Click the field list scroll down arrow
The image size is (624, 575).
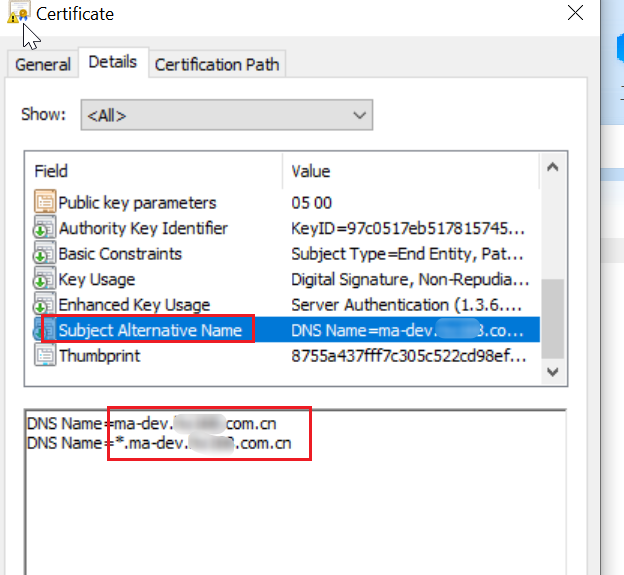[552, 372]
